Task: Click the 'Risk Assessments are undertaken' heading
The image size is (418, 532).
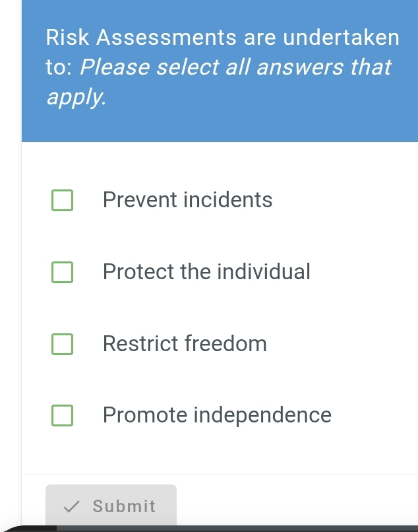Action: pos(223,37)
